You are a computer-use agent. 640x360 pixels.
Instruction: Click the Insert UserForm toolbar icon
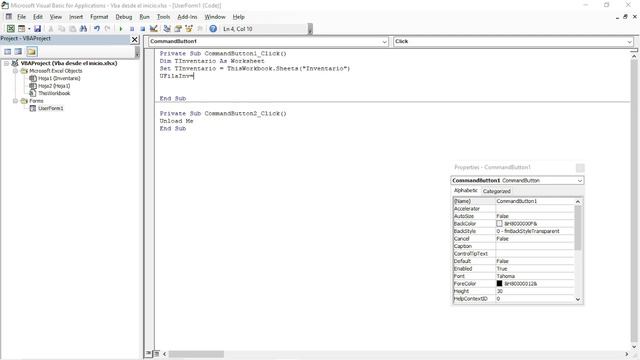point(21,29)
